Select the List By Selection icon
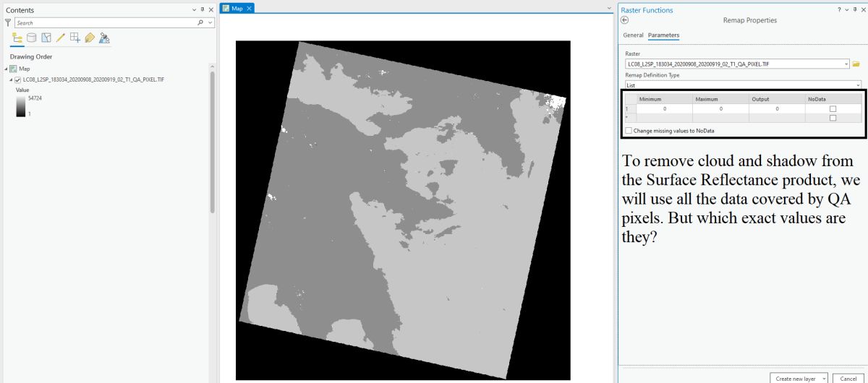The height and width of the screenshot is (383, 868). (x=46, y=38)
